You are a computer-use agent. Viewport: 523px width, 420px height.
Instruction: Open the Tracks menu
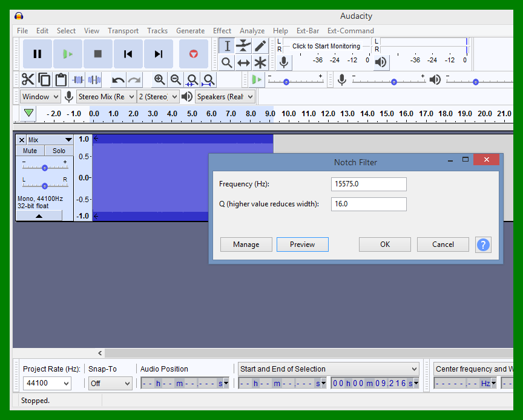(x=157, y=31)
